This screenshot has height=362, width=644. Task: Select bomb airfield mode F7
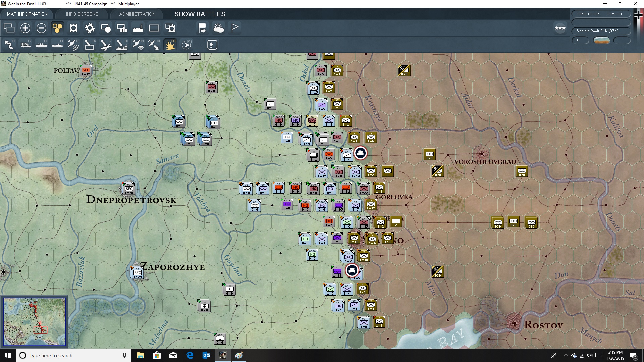pos(106,45)
